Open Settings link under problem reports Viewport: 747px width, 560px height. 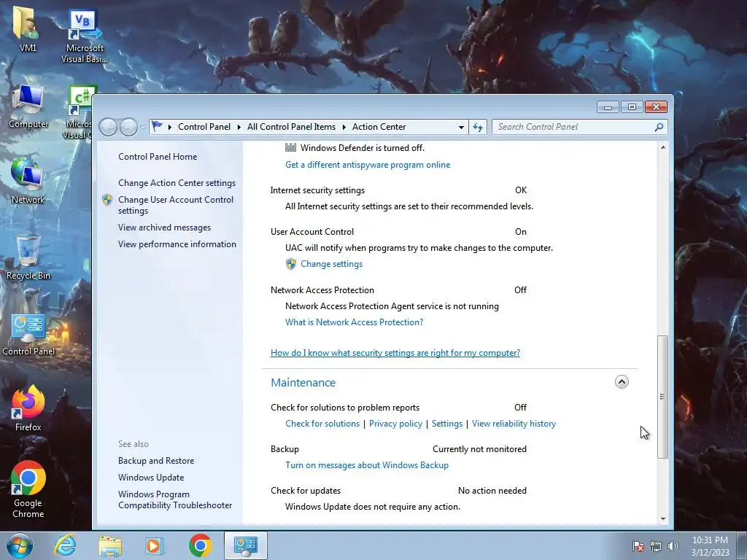click(447, 424)
